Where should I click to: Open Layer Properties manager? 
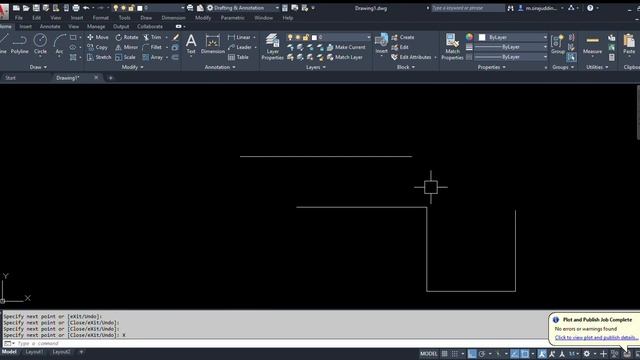click(272, 47)
